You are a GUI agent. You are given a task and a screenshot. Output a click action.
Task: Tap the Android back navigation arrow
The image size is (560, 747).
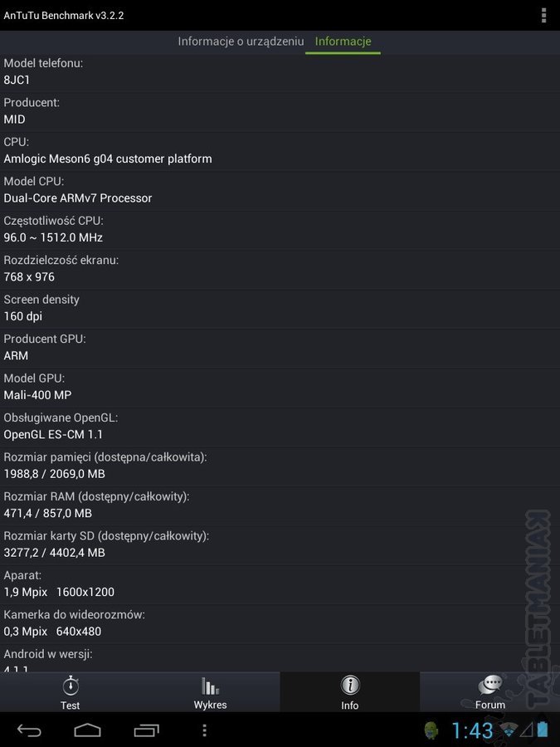(x=29, y=730)
